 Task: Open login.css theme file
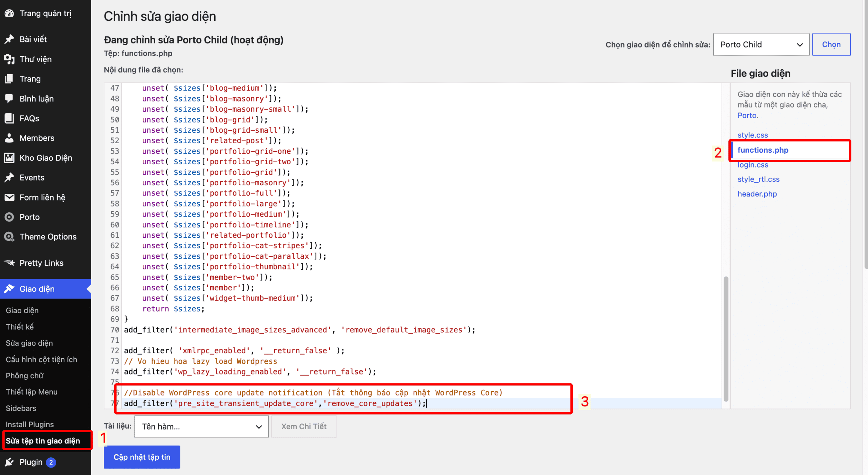click(753, 165)
